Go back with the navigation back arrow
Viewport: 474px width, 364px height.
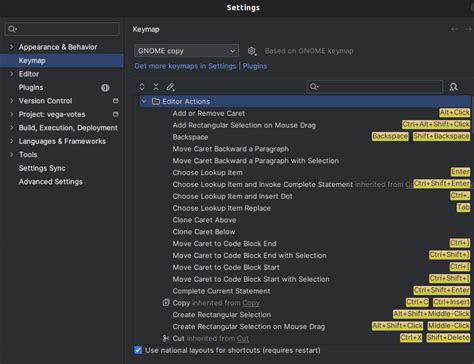[x=454, y=29]
